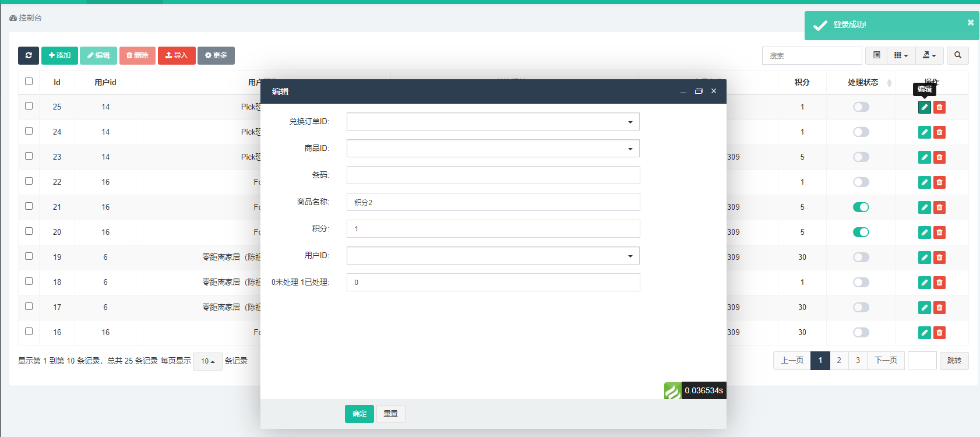The width and height of the screenshot is (980, 437).
Task: Click 确定 to confirm edit
Action: click(359, 414)
